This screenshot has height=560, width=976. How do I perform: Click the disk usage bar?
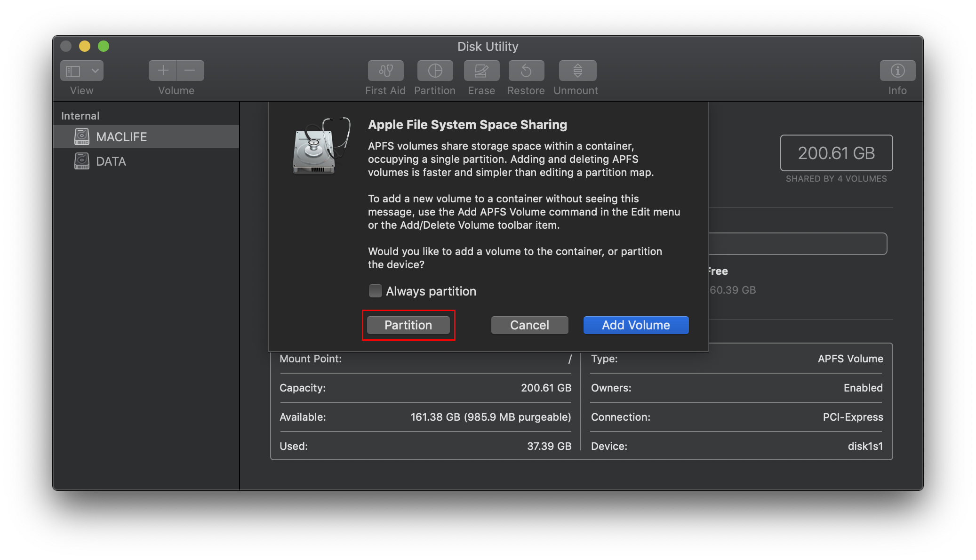coord(798,244)
